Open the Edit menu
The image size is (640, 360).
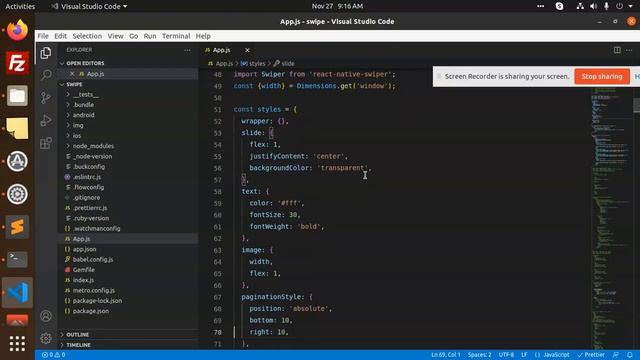tap(60, 36)
